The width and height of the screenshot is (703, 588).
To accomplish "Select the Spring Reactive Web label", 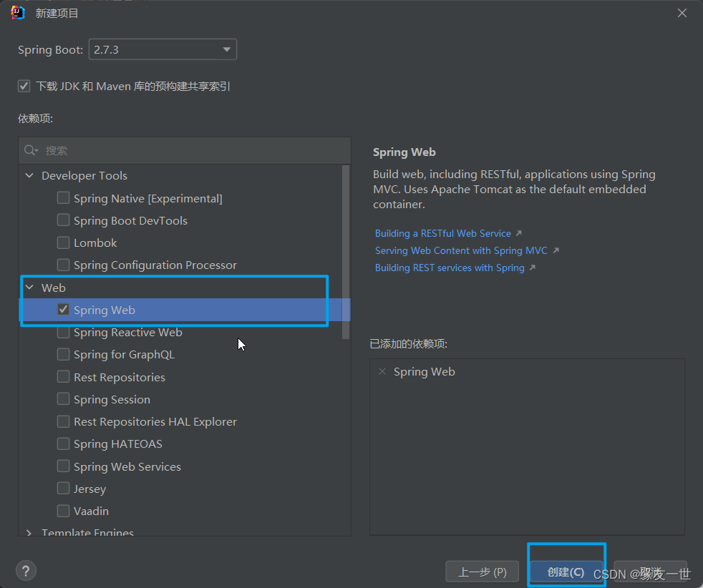I will pyautogui.click(x=127, y=333).
